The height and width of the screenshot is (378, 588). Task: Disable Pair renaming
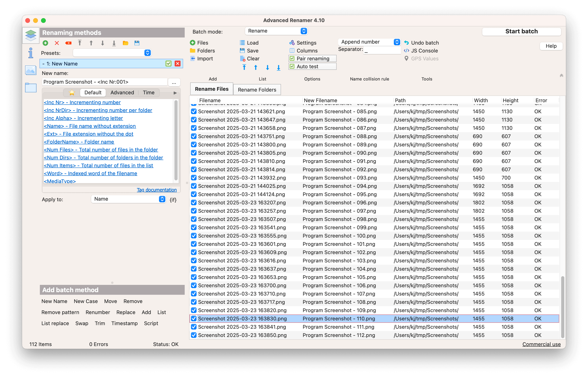click(292, 58)
